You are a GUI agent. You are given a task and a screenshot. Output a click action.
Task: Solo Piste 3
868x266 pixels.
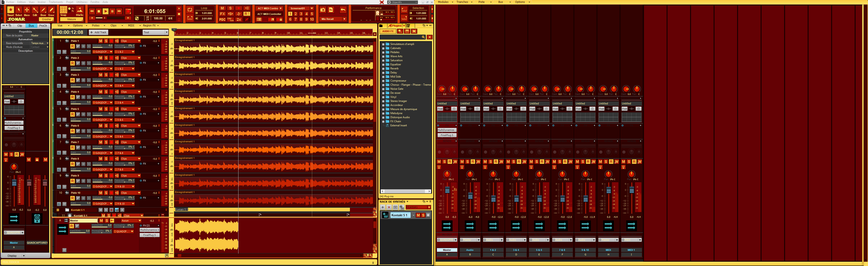(x=106, y=75)
